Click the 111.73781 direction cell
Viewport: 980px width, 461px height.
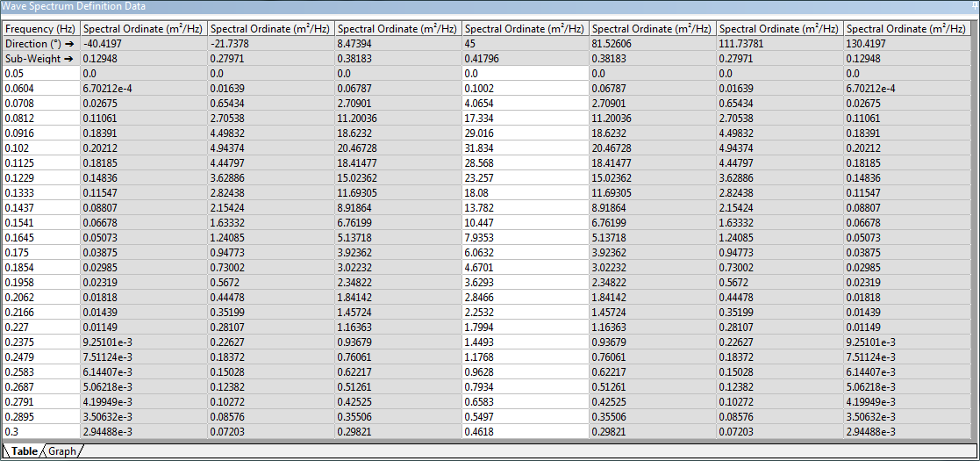779,43
